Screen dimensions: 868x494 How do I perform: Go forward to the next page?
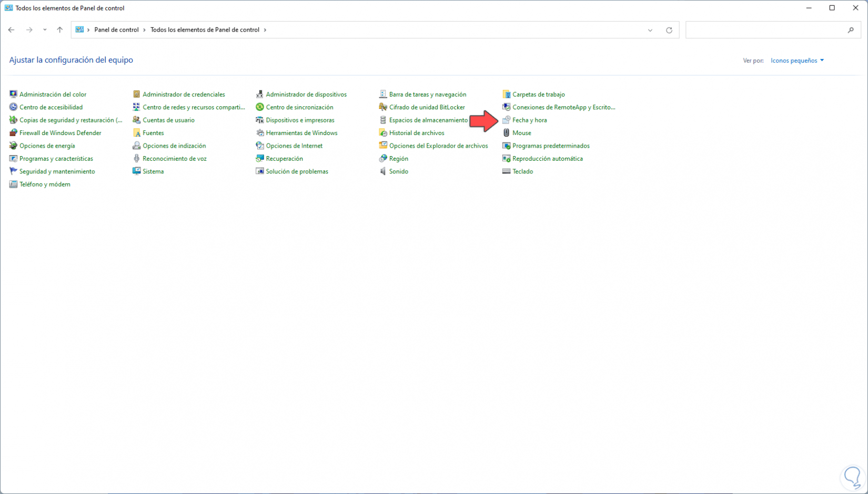point(29,30)
